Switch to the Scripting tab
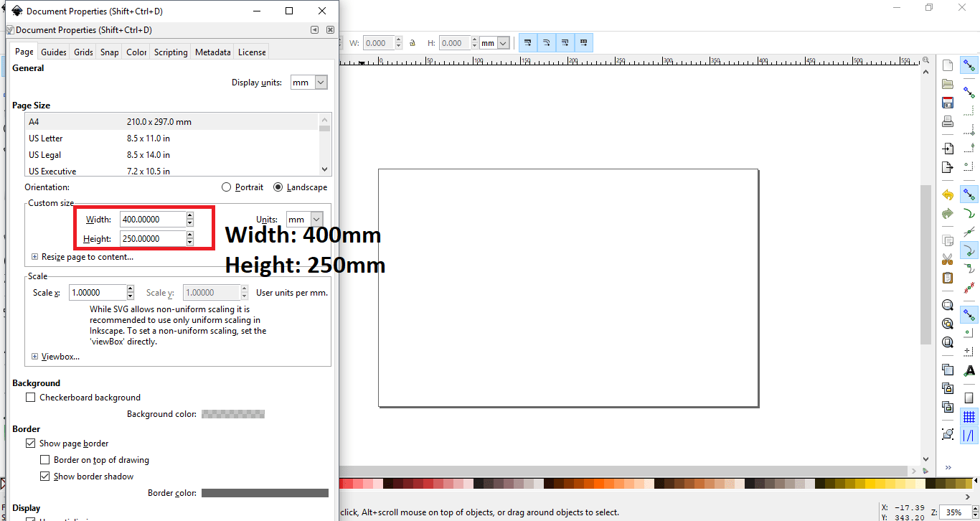This screenshot has width=980, height=521. 171,52
